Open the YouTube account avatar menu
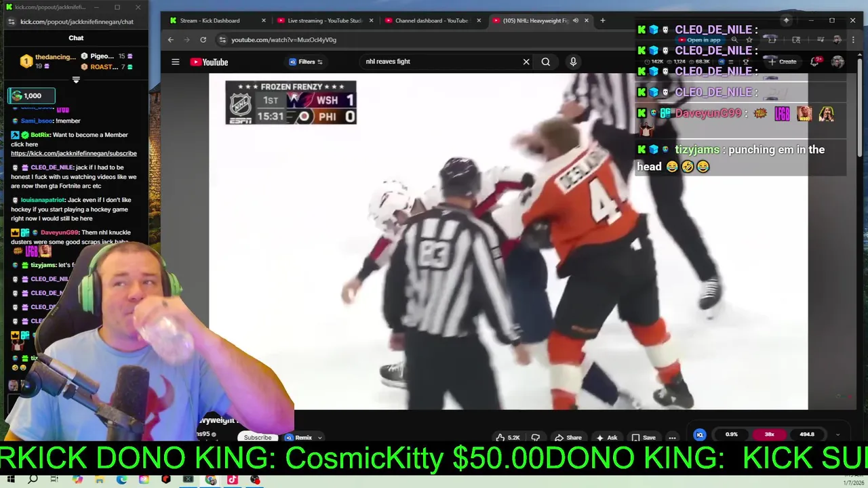The image size is (868, 488). (837, 62)
